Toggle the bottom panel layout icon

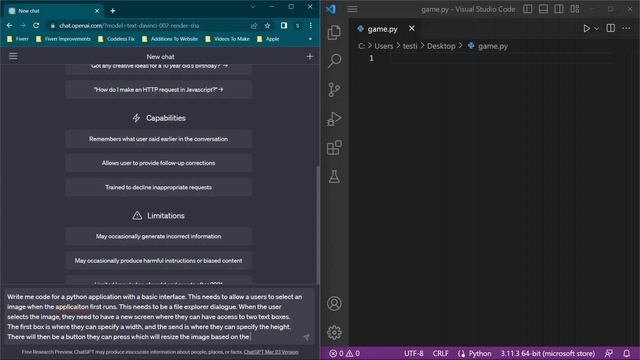tap(543, 9)
